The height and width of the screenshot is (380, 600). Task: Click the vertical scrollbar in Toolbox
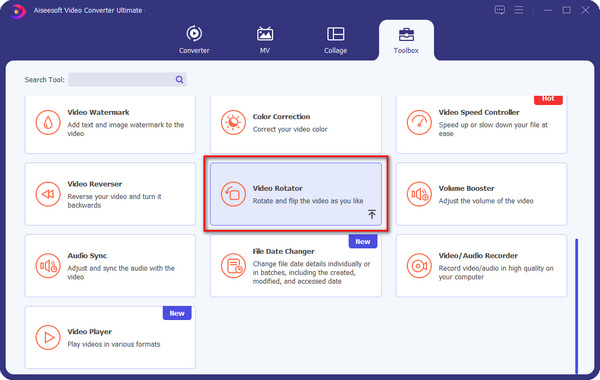[x=576, y=306]
